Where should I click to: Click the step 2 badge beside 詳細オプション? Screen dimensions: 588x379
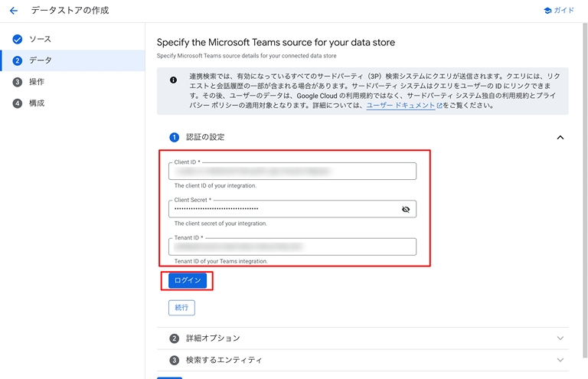(x=174, y=338)
